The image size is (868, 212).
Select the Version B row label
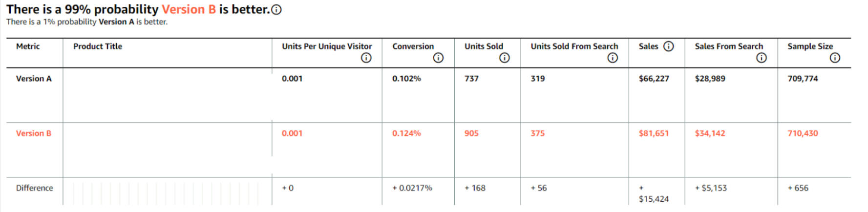[34, 133]
